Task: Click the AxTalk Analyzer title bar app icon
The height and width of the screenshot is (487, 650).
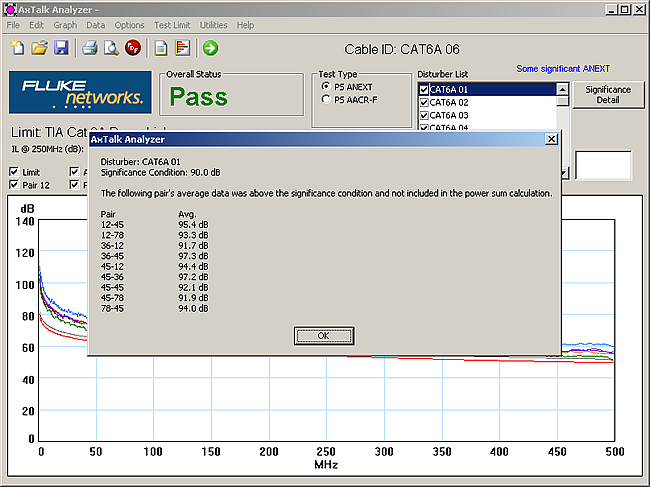Action: tap(10, 10)
